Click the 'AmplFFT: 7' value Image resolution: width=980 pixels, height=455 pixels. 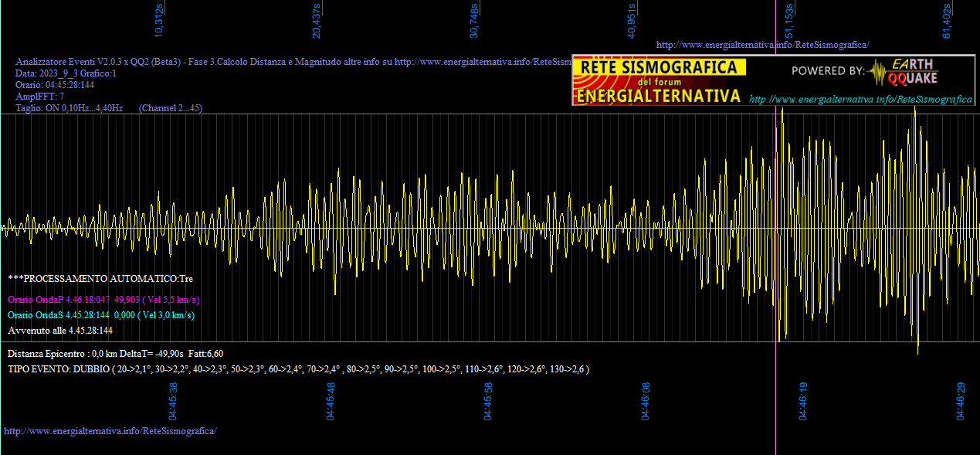pos(40,97)
